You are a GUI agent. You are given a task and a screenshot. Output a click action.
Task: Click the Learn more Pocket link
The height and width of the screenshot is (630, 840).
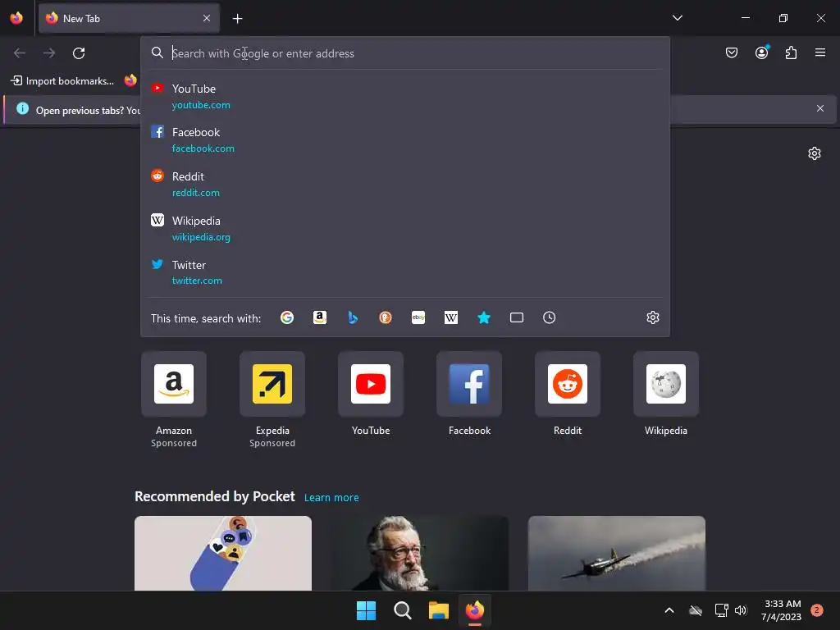click(331, 498)
